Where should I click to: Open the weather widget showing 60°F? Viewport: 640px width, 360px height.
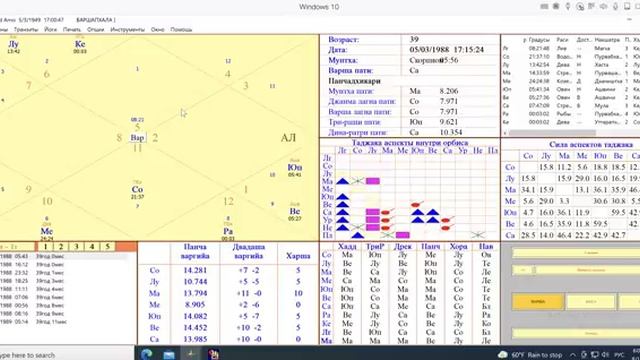point(530,354)
